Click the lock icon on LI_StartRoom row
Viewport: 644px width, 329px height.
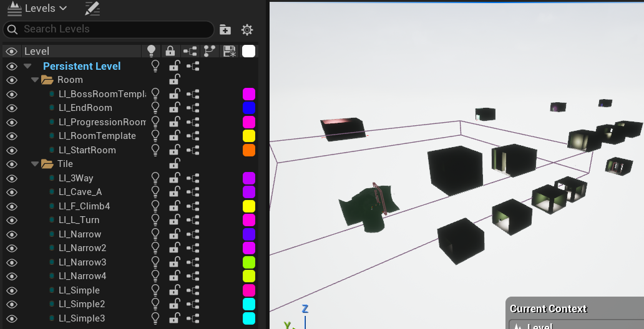point(175,150)
